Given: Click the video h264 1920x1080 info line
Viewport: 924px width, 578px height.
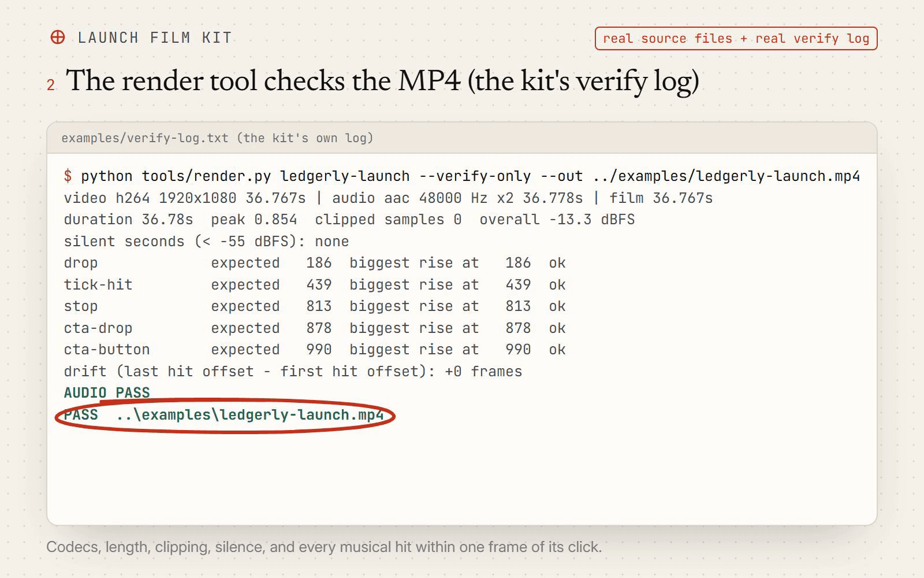Looking at the screenshot, I should point(388,198).
